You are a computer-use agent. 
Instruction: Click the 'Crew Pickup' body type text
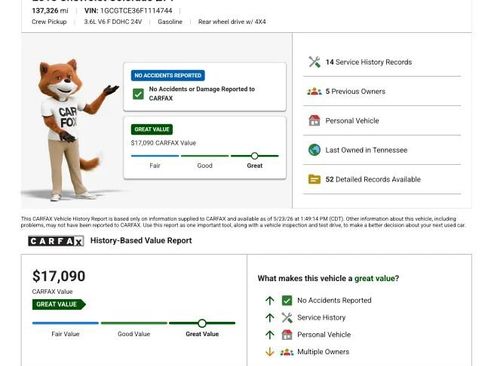point(49,22)
